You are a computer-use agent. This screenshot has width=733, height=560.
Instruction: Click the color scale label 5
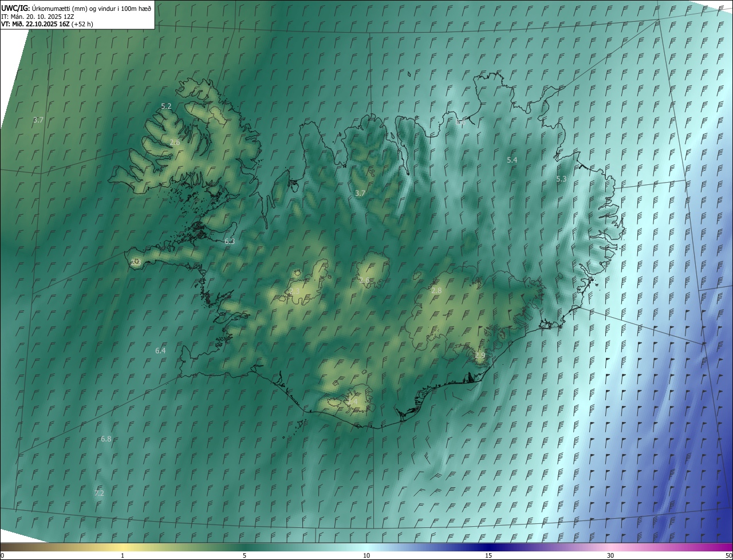coord(245,555)
